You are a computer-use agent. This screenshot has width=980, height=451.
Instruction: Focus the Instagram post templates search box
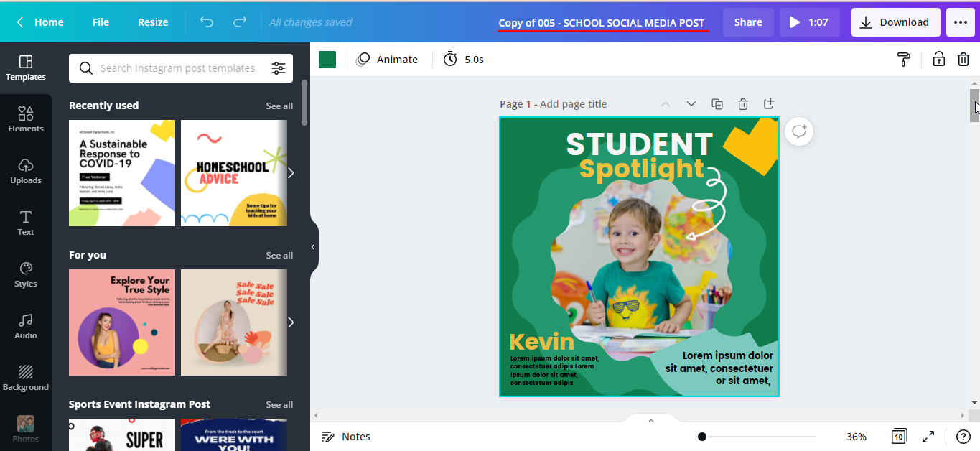(177, 68)
